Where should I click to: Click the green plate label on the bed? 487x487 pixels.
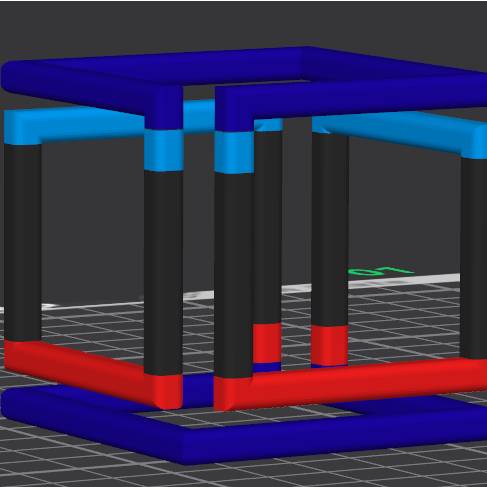381,272
